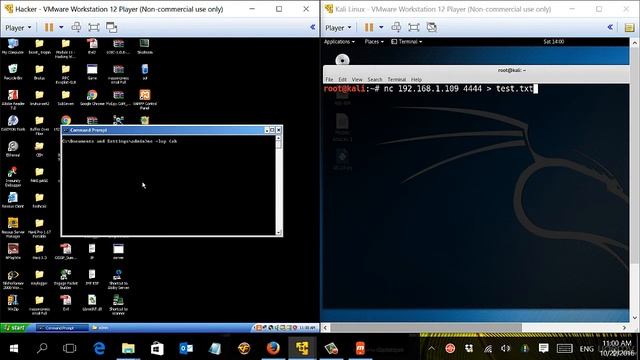Expand power options arrow in Kali VMware toolbar
The width and height of the screenshot is (640, 360).
381,27
